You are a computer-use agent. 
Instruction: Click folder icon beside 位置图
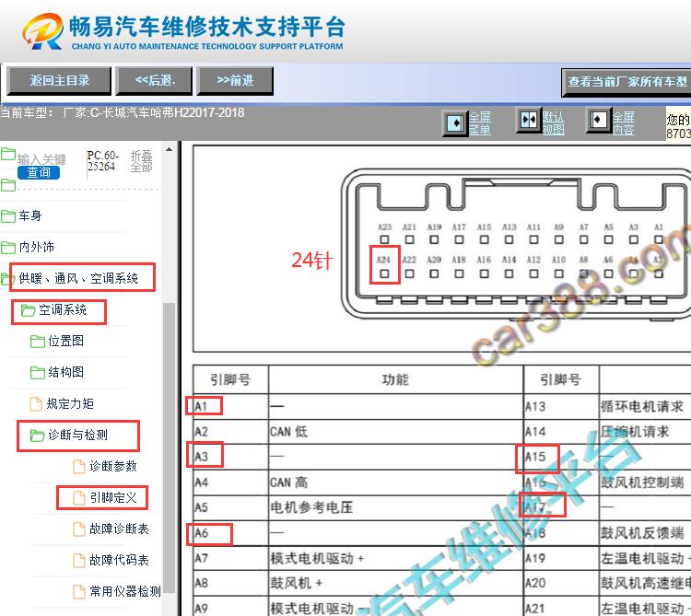click(38, 342)
